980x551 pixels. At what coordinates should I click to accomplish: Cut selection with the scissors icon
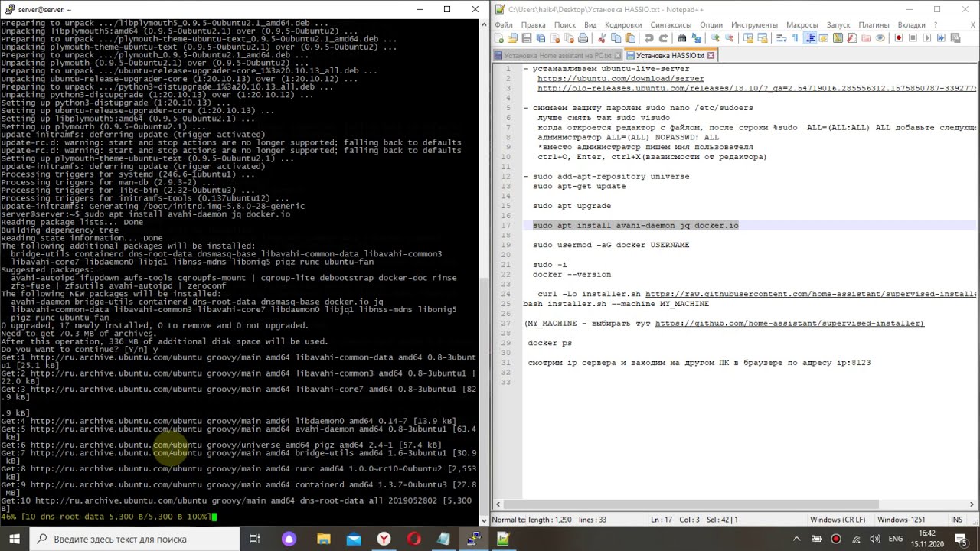(x=602, y=38)
